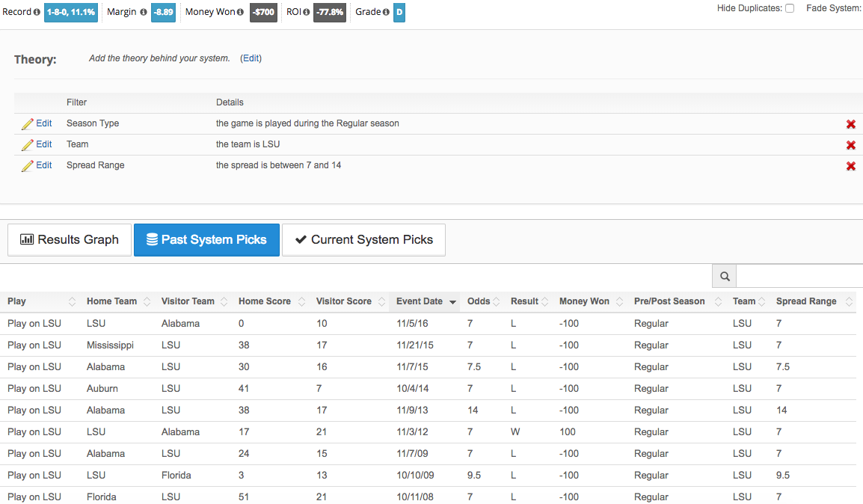
Task: Click the 11/3/12 event date cell
Action: (x=412, y=432)
